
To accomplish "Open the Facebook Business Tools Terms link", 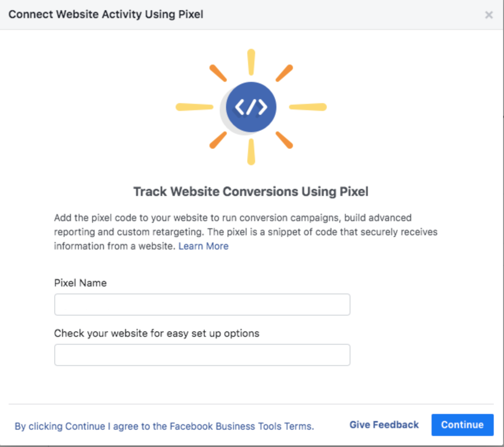I will 164,426.
